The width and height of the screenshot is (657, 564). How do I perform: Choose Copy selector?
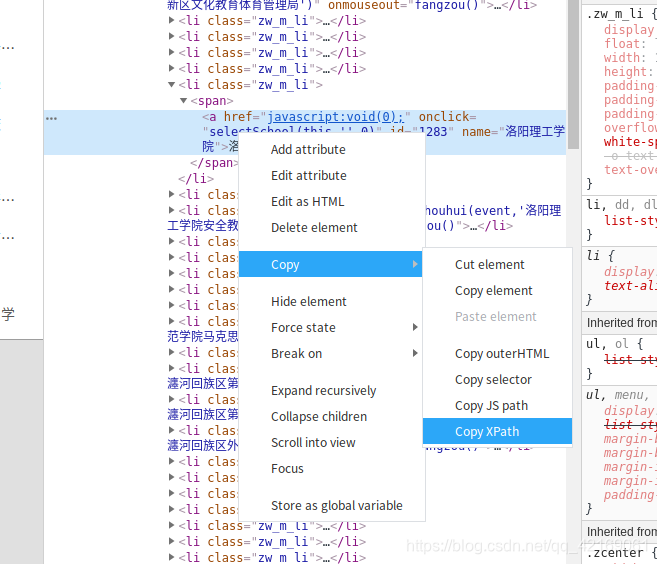pyautogui.click(x=493, y=380)
